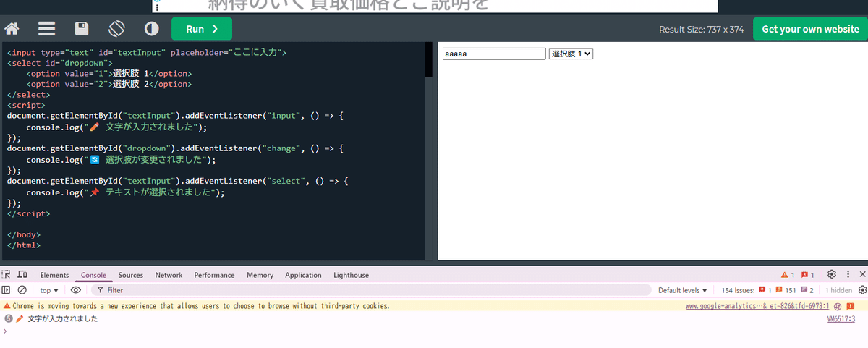
Task: Change orientation with the rotate icon
Action: (116, 30)
